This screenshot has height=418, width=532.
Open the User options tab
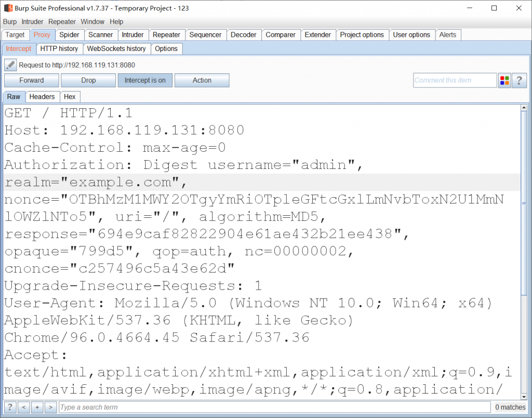411,35
